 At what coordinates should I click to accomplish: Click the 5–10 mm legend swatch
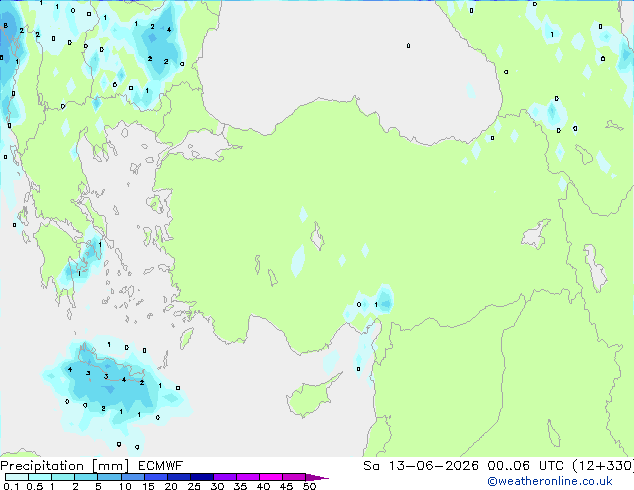tap(109, 477)
